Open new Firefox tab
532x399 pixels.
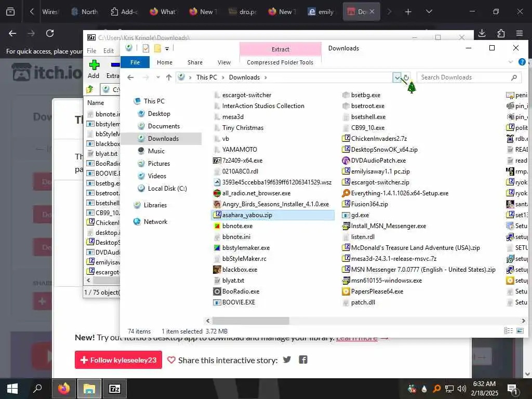(x=408, y=12)
